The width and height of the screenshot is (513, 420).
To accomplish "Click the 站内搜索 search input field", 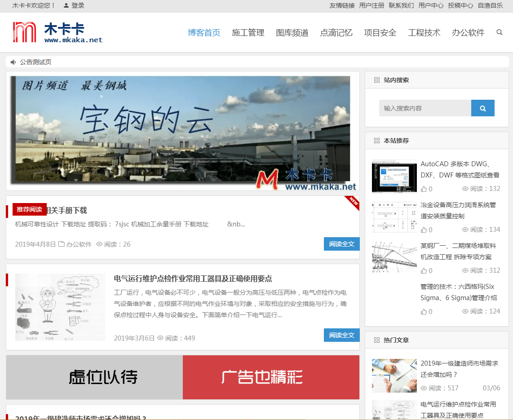I will (425, 108).
